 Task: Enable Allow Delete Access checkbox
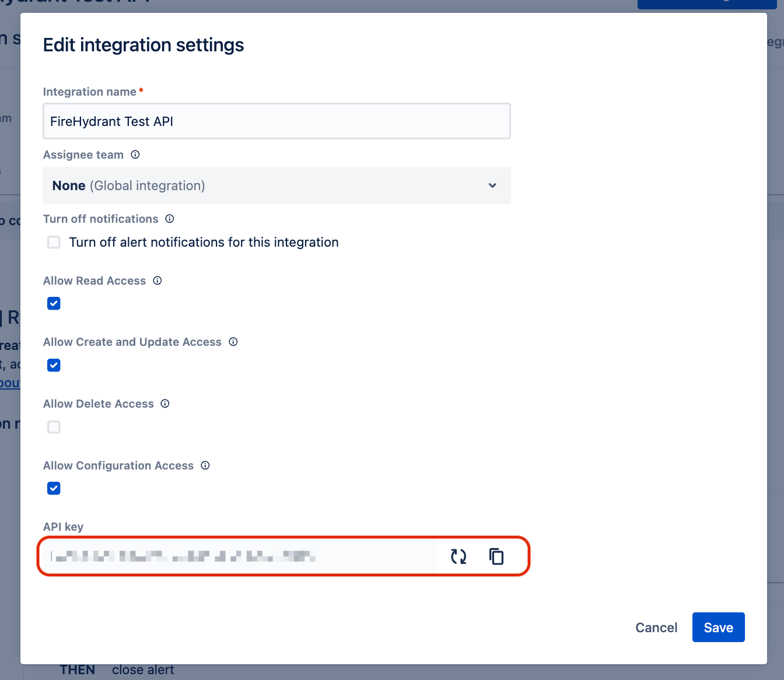(x=54, y=427)
